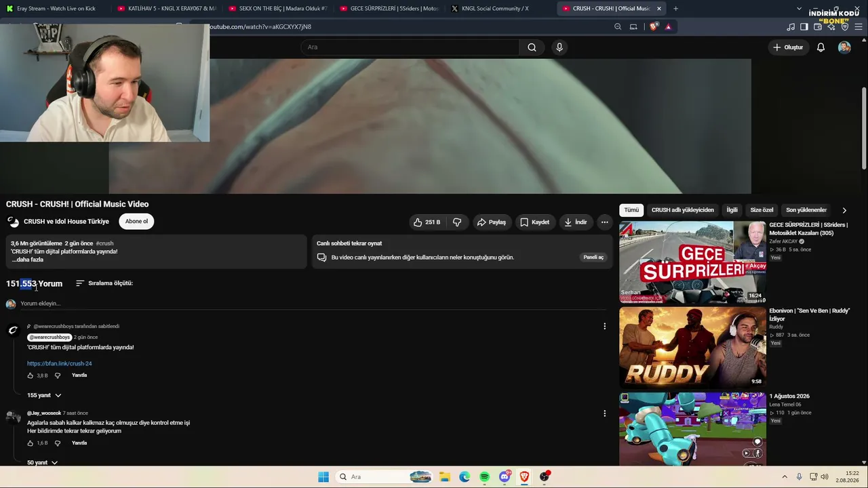Open the CRUSH ve Idol House Türkiye channel
This screenshot has height=488, width=868.
tap(66, 222)
